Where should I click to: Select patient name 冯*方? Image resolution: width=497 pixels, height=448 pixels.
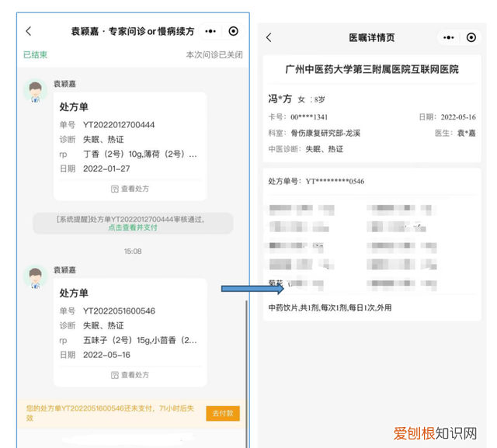[x=280, y=99]
